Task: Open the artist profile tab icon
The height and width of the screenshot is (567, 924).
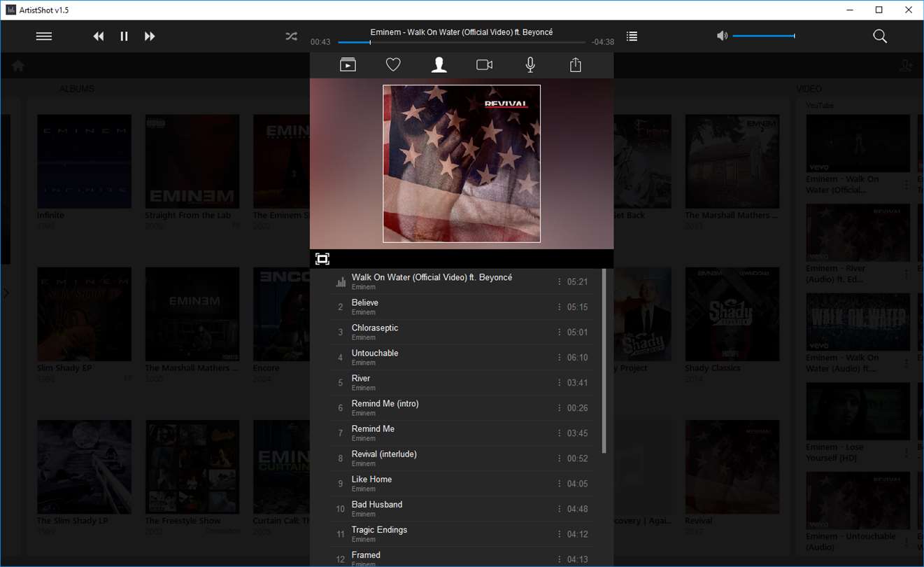Action: tap(439, 65)
